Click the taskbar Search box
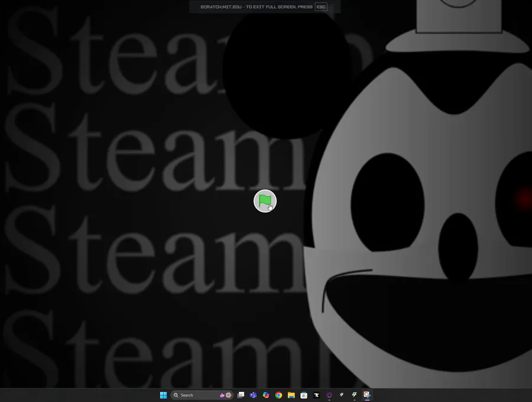 click(x=202, y=395)
